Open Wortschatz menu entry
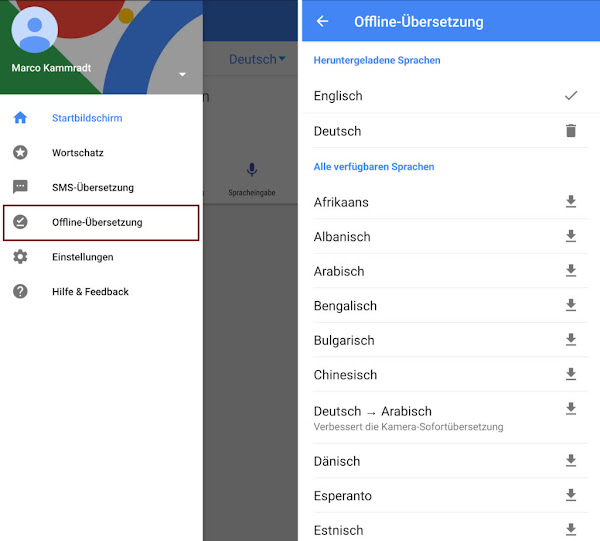This screenshot has height=541, width=600. point(101,153)
